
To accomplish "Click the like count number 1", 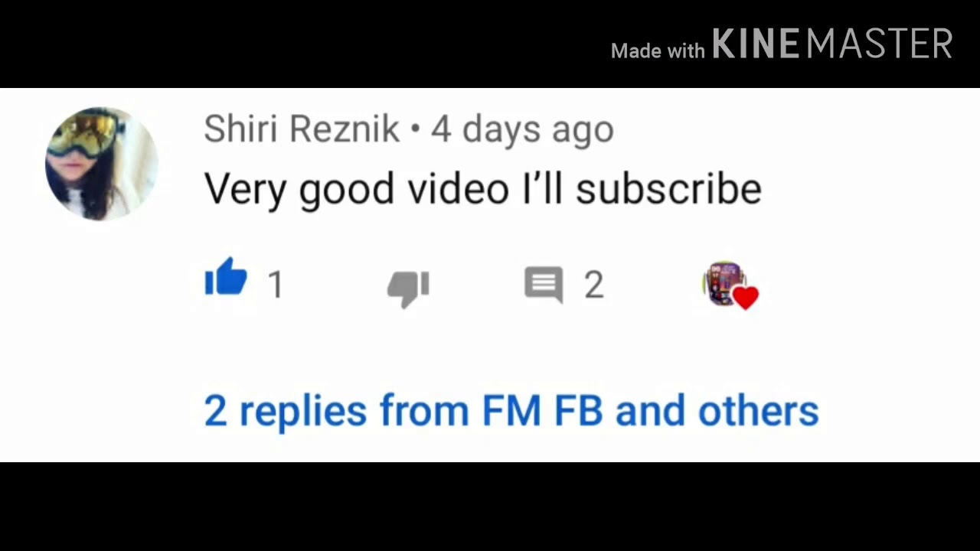I will coord(276,285).
